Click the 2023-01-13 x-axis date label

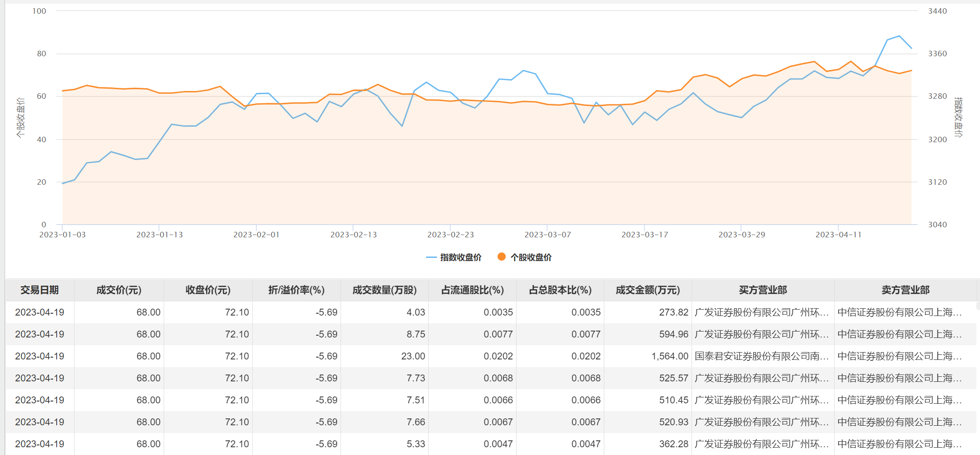coord(160,235)
